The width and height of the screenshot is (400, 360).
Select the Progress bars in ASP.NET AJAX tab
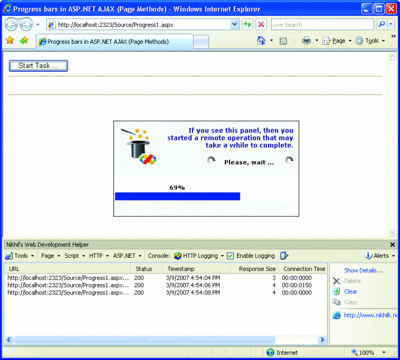115,42
